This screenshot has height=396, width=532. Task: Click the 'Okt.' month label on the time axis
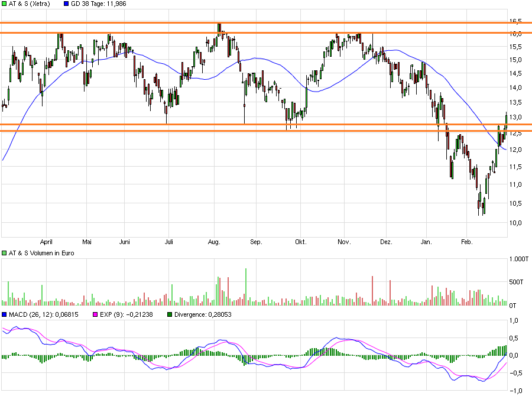[x=301, y=242]
